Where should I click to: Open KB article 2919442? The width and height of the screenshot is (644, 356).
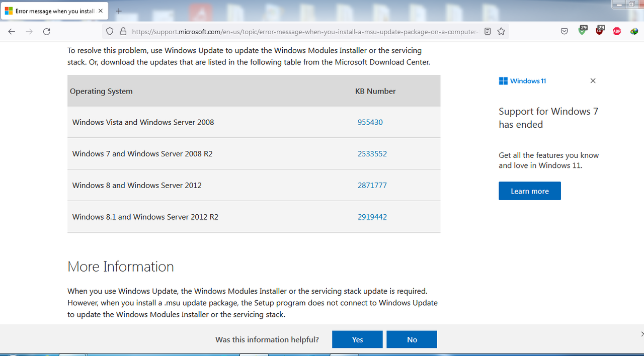click(x=372, y=217)
